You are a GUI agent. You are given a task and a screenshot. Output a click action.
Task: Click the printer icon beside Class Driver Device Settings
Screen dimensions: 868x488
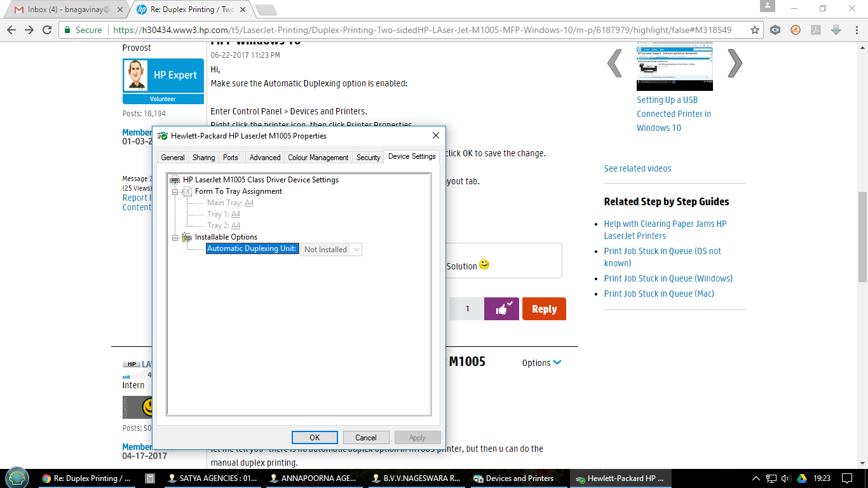point(175,180)
